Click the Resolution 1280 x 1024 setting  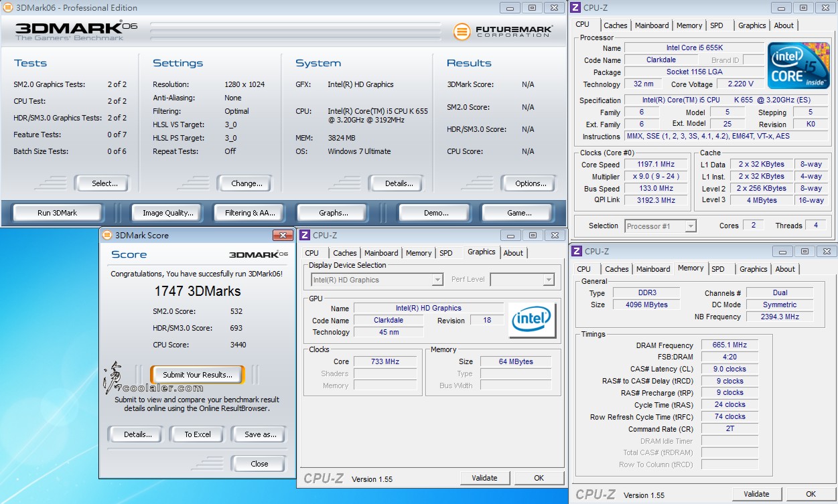coord(245,84)
